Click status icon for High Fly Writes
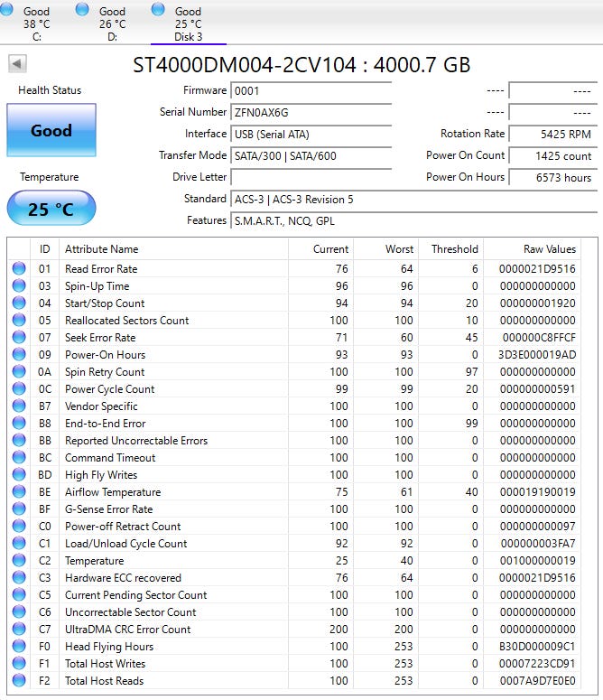This screenshot has width=603, height=700. (19, 474)
